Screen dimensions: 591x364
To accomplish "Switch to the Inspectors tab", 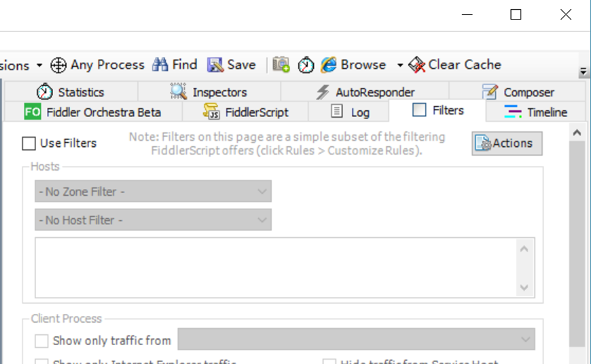I will coord(209,92).
